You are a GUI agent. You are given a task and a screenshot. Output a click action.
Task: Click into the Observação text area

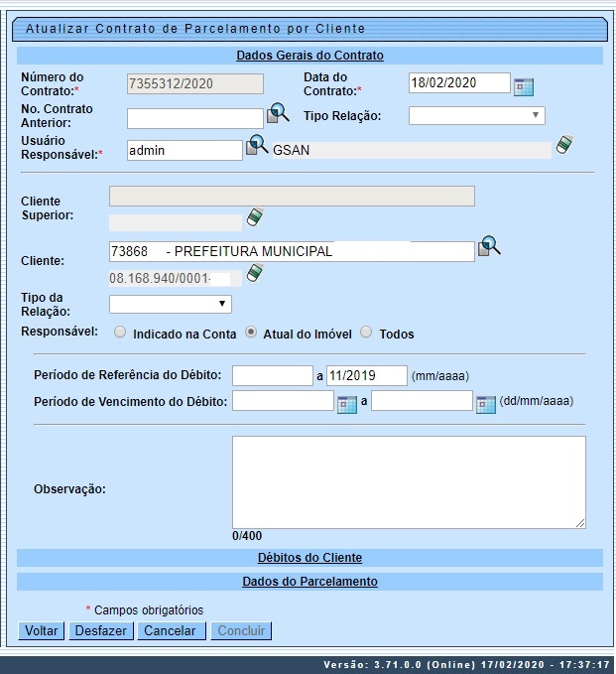pyautogui.click(x=409, y=482)
